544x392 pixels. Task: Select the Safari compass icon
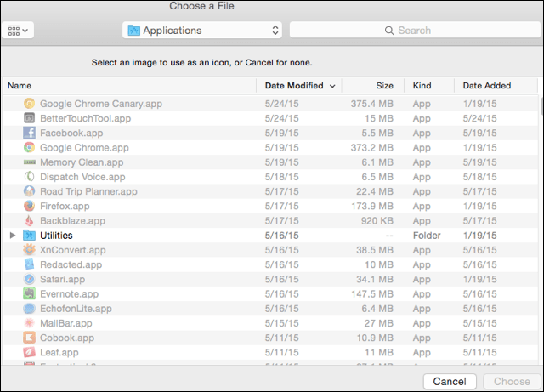29,279
